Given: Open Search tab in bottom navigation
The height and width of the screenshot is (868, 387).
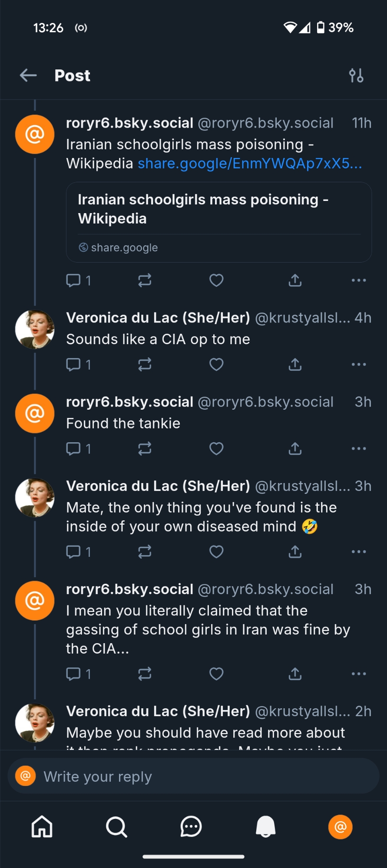Looking at the screenshot, I should (116, 827).
